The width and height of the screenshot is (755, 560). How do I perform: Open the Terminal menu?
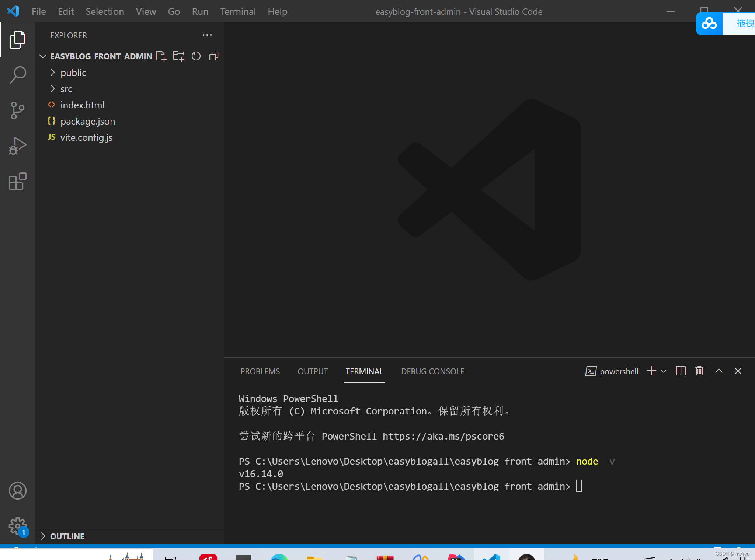tap(238, 11)
